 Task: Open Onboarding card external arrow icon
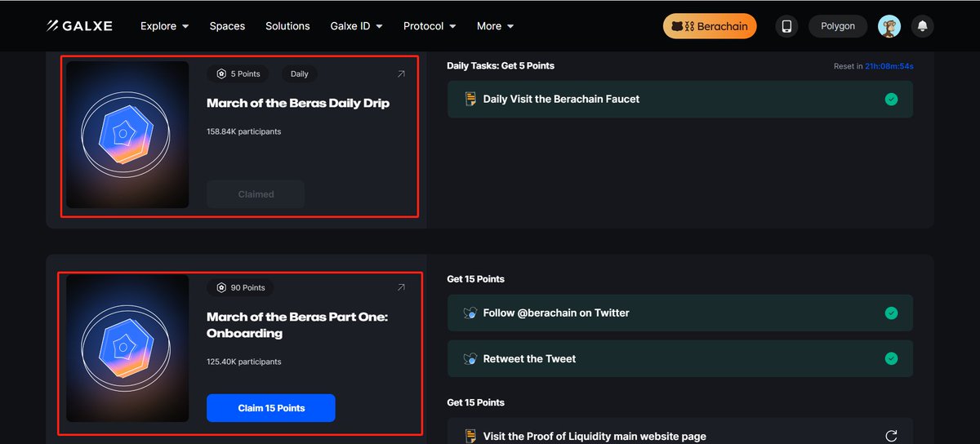401,287
